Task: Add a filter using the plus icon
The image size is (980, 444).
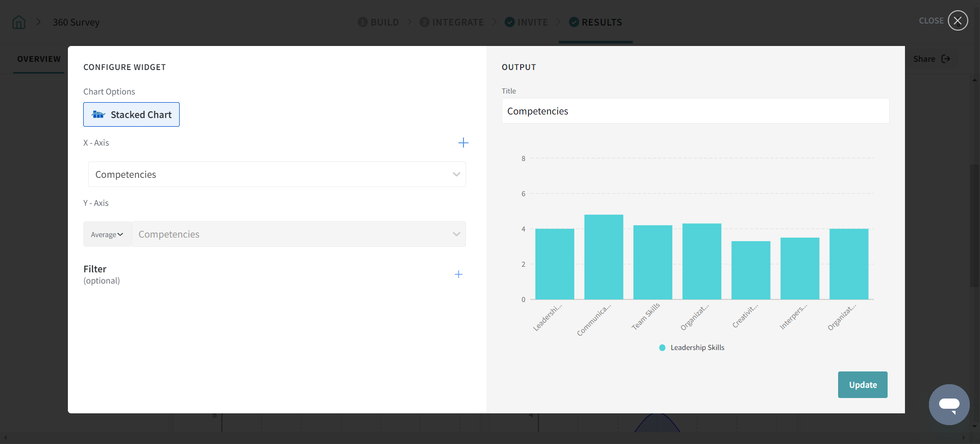Action: pos(458,274)
